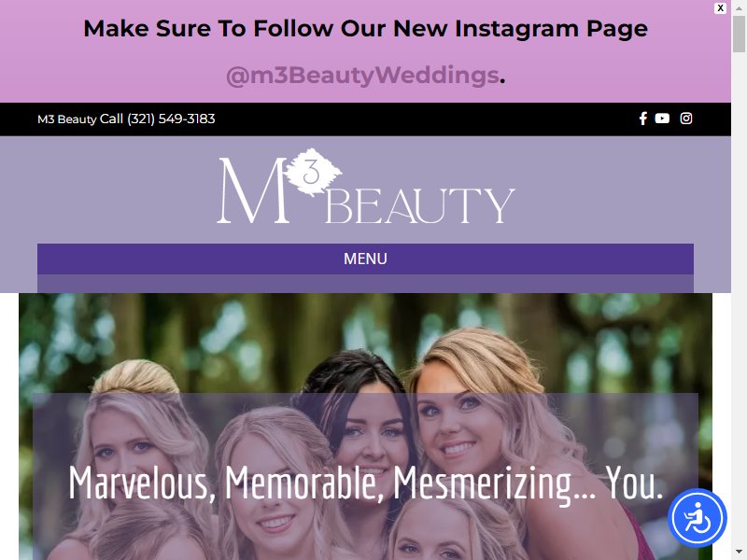Click the vertical scrollbar thumb
Viewport: 747px width, 560px height.
click(739, 35)
